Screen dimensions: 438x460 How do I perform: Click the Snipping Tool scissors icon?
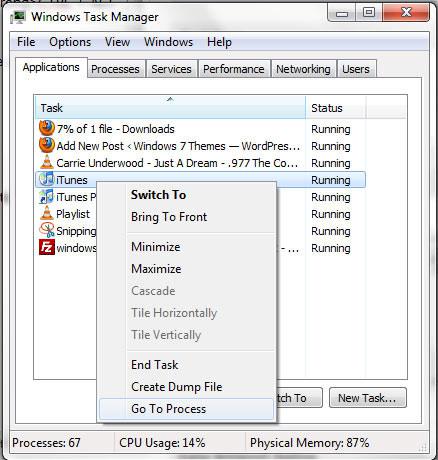[47, 230]
